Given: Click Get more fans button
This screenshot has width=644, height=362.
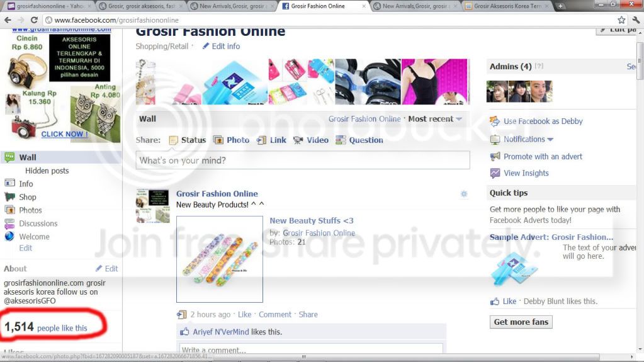Looking at the screenshot, I should click(521, 322).
